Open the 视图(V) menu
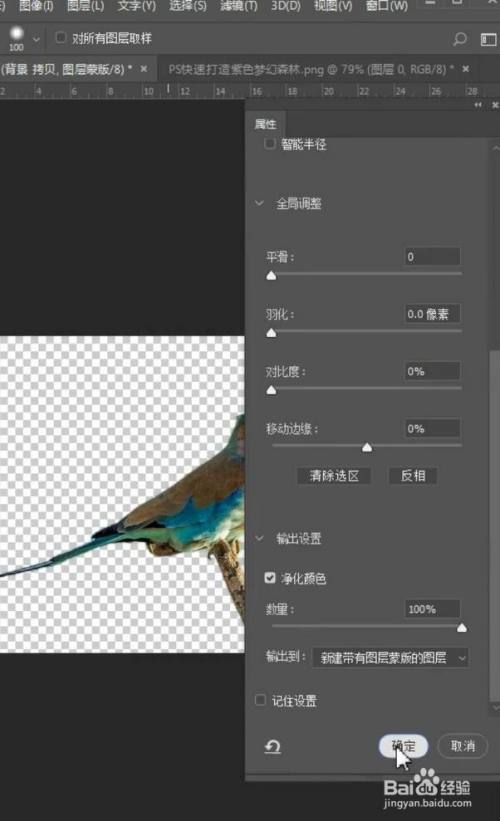The image size is (500, 821). click(332, 6)
